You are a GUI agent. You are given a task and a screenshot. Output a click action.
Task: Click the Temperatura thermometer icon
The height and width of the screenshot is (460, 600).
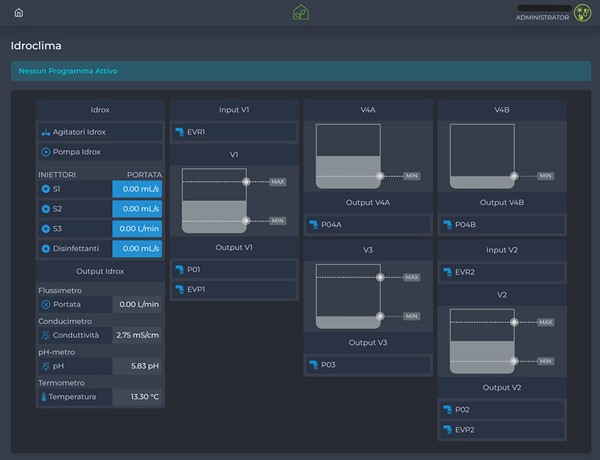click(x=45, y=397)
